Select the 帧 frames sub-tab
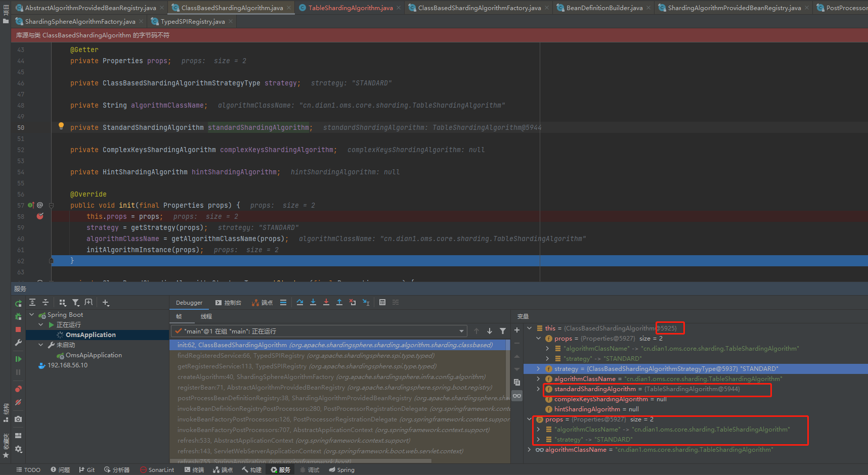The image size is (868, 475). [x=179, y=316]
